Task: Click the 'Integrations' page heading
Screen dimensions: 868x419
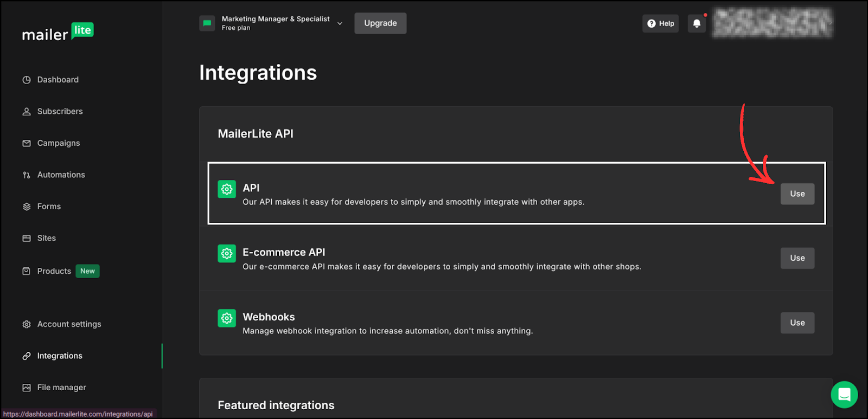Action: 258,73
